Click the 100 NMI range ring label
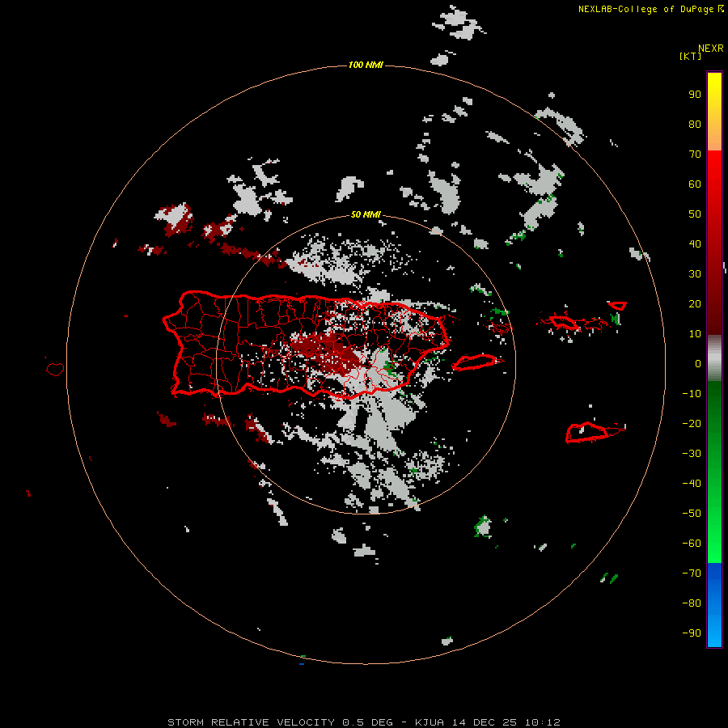The image size is (728, 728). click(x=366, y=65)
